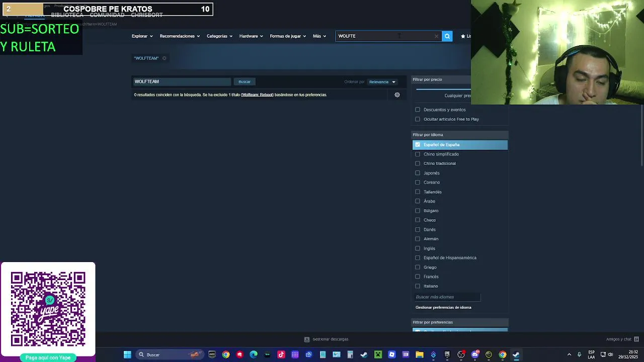Open Lista de deseos star icon
The width and height of the screenshot is (644, 362).
tap(463, 36)
